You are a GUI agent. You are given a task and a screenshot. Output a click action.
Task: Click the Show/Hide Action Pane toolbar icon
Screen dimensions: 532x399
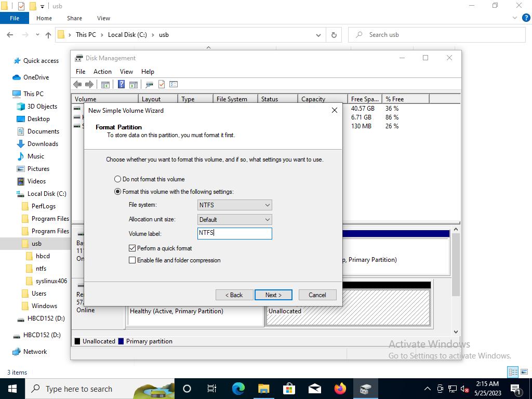(134, 84)
